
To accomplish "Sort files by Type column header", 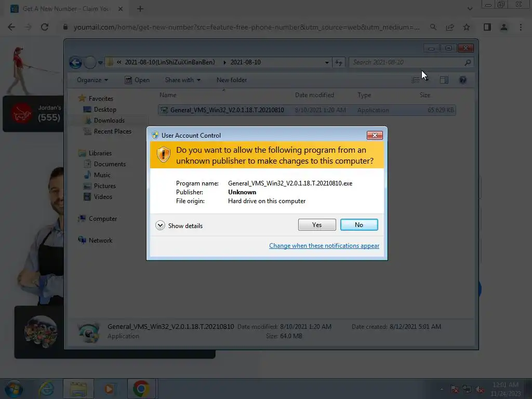I will point(364,95).
